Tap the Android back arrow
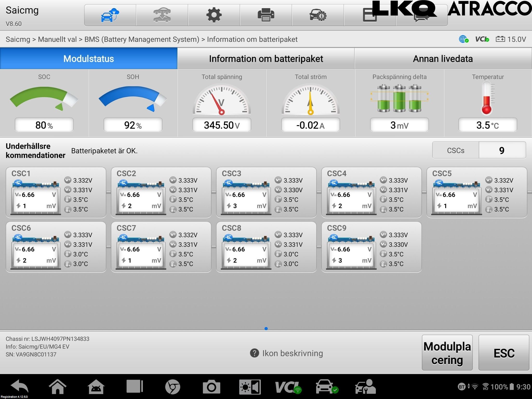This screenshot has width=532, height=399. coord(19,387)
